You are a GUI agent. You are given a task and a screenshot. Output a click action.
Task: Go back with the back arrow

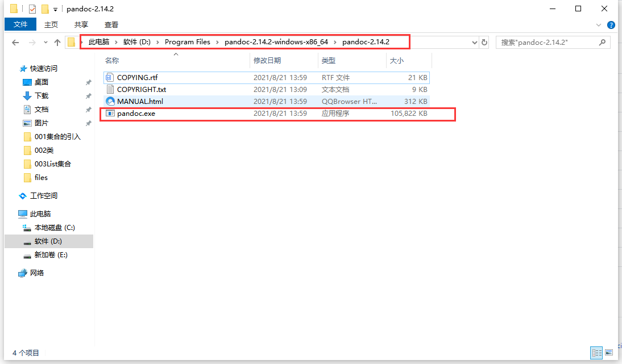point(15,43)
